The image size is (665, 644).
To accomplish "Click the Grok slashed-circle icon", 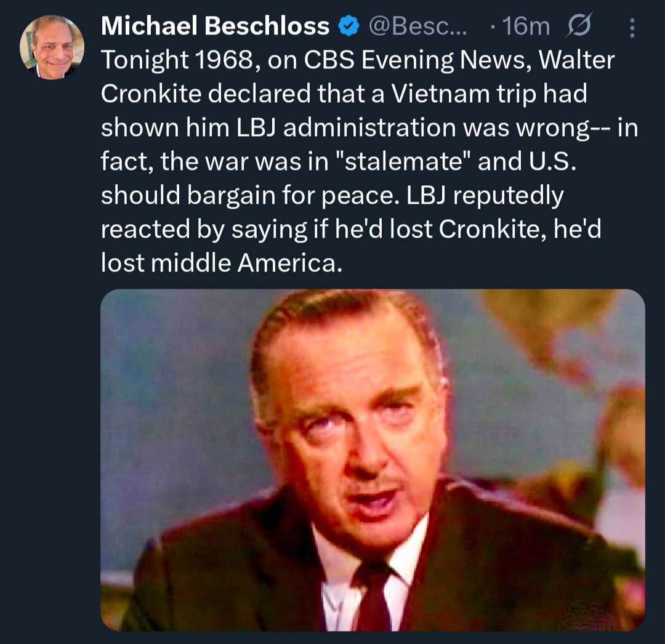I will pos(579,26).
